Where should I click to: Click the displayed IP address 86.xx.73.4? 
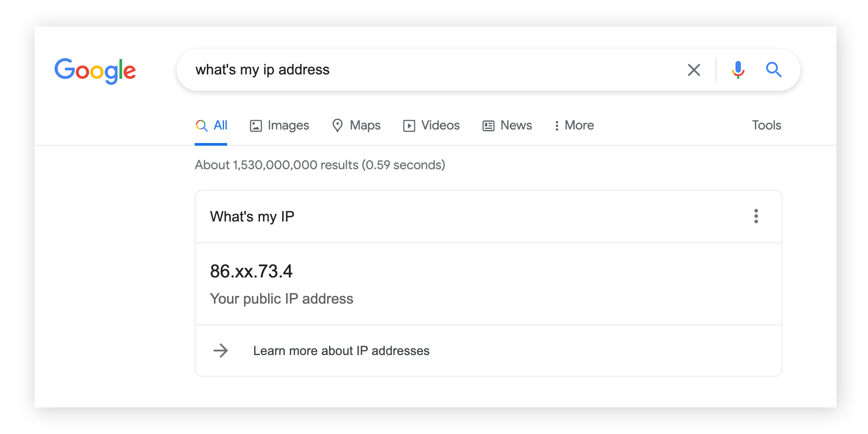click(x=251, y=271)
